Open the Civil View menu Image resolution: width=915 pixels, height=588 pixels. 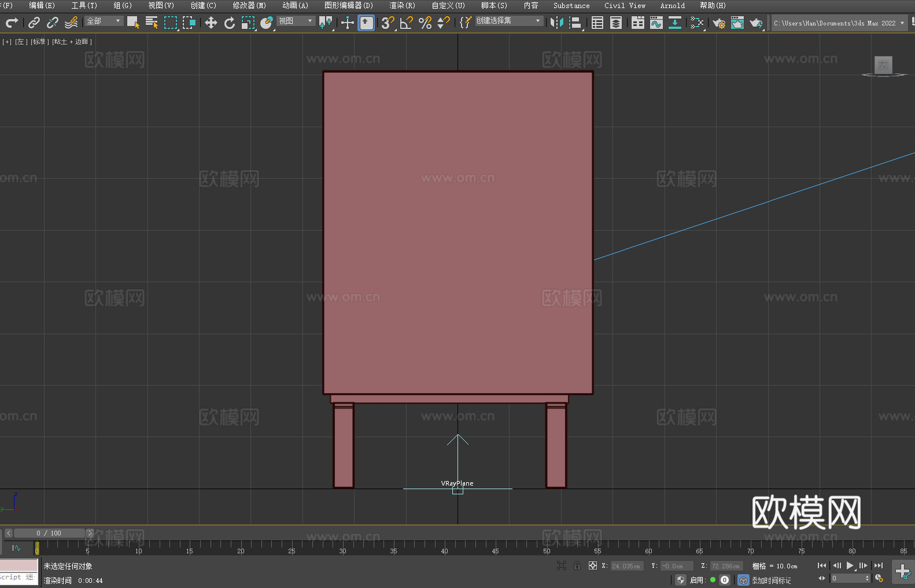(625, 5)
